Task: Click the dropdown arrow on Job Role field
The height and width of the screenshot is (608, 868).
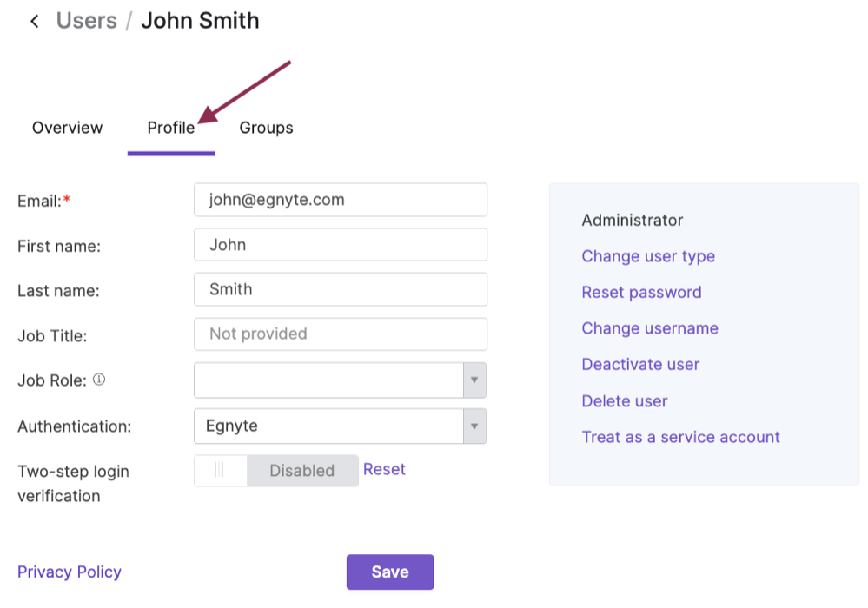Action: coord(474,380)
